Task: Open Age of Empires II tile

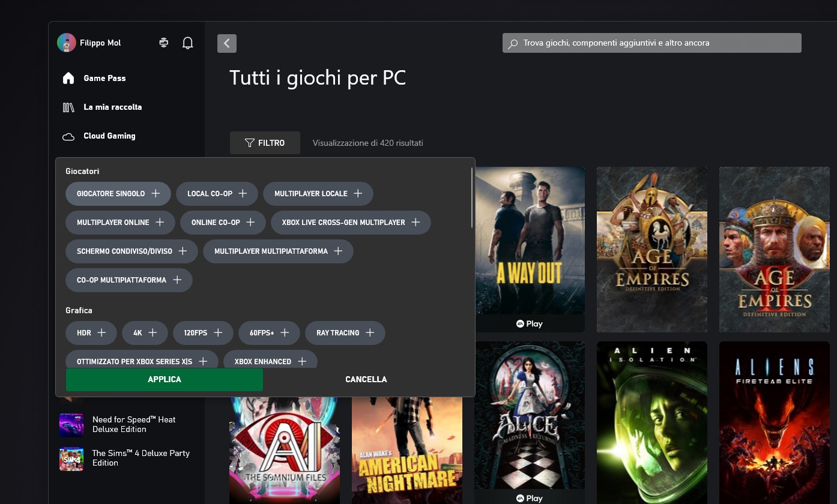Action: point(775,250)
